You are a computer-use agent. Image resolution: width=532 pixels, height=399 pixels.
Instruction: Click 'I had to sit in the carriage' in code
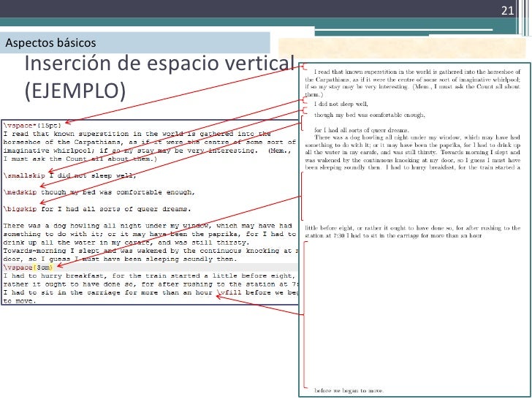tap(108, 292)
